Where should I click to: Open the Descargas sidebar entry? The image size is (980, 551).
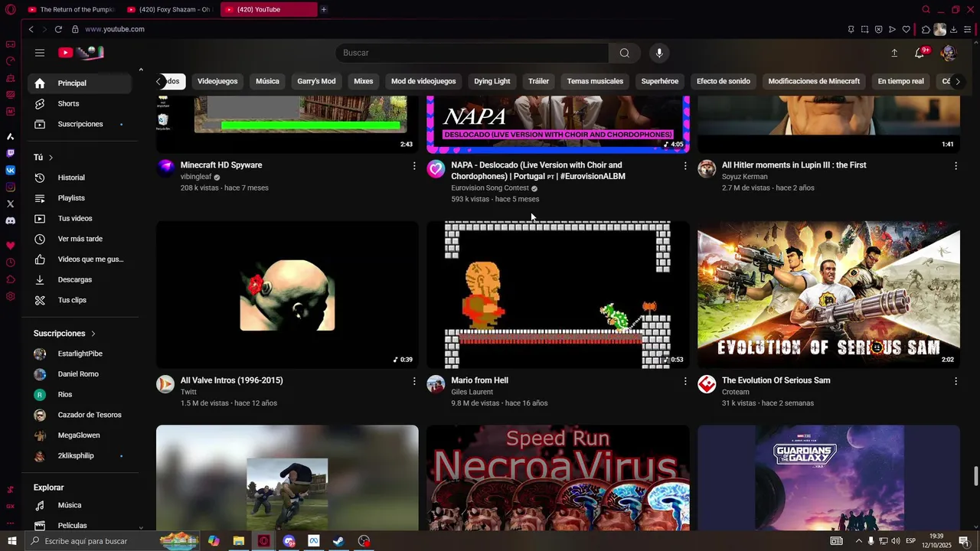[81, 279]
